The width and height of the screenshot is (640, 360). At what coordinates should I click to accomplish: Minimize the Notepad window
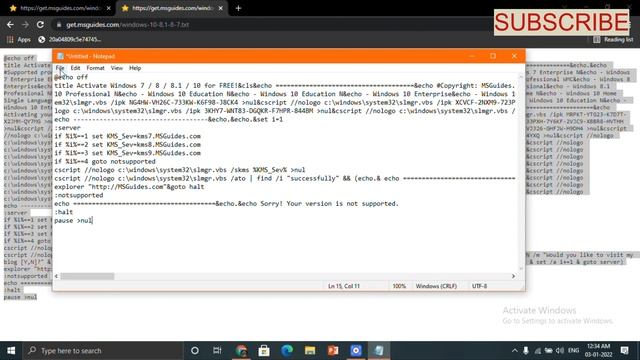click(472, 56)
